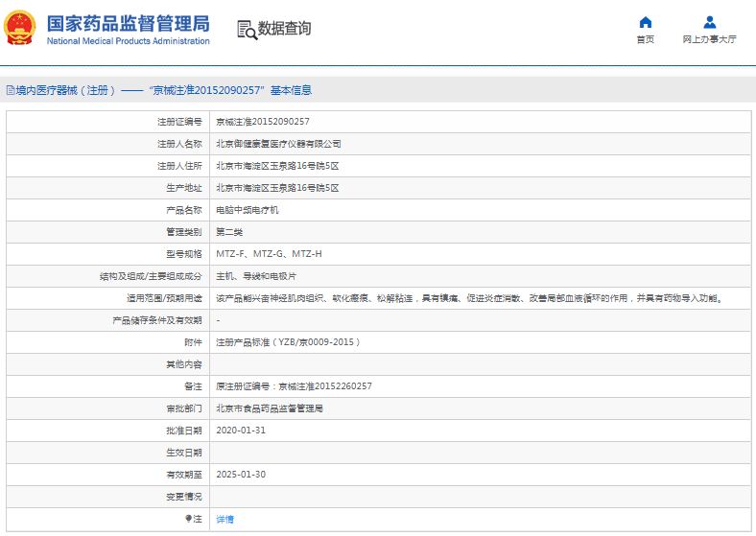The height and width of the screenshot is (536, 756).
Task: Click the 国家药品监督管理局 site title
Action: pos(128,23)
